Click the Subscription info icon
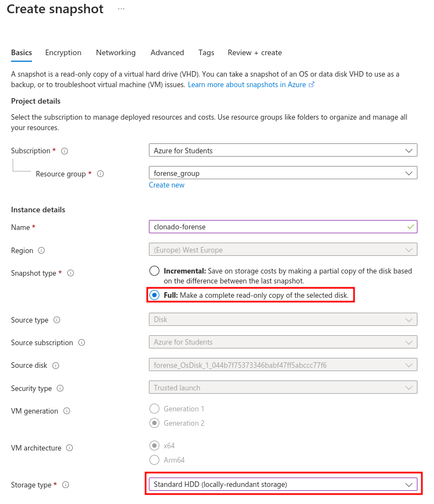The height and width of the screenshot is (504, 434). 65,151
